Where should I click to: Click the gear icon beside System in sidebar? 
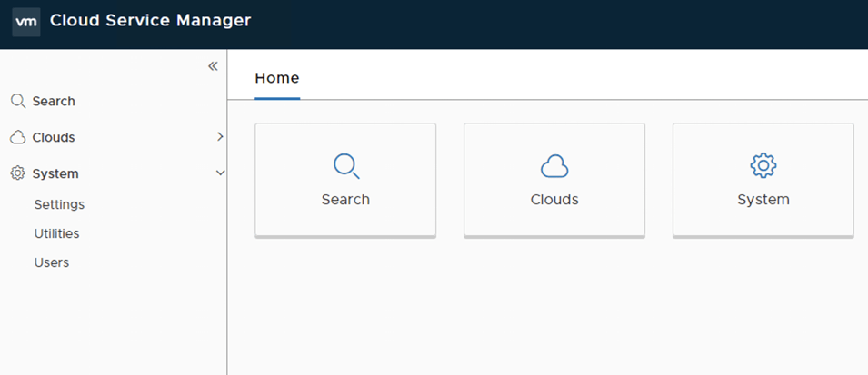(x=17, y=173)
